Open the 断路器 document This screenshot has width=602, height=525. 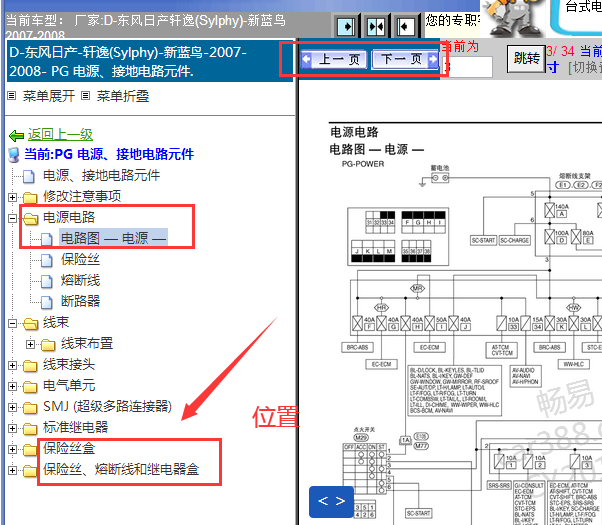pos(80,301)
